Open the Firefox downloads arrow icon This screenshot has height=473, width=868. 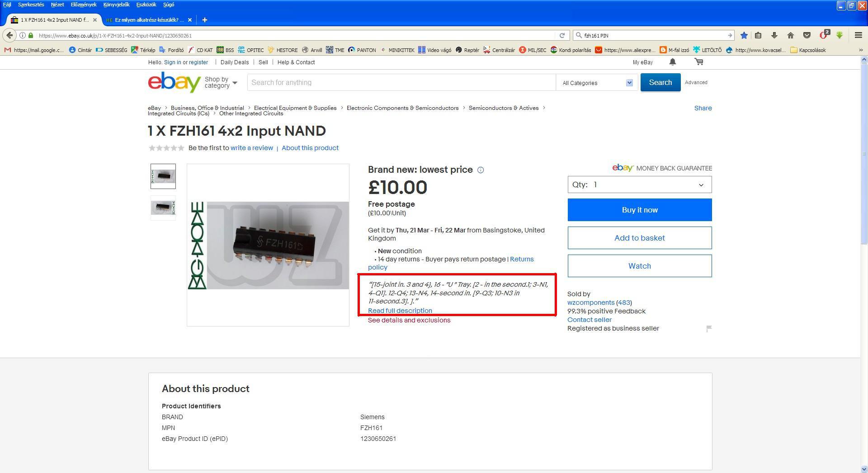click(x=774, y=35)
